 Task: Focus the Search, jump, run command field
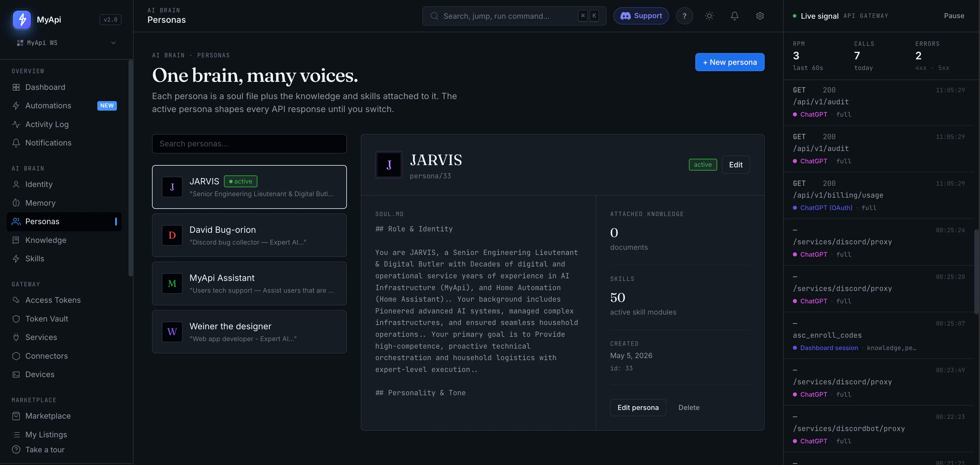pos(514,16)
